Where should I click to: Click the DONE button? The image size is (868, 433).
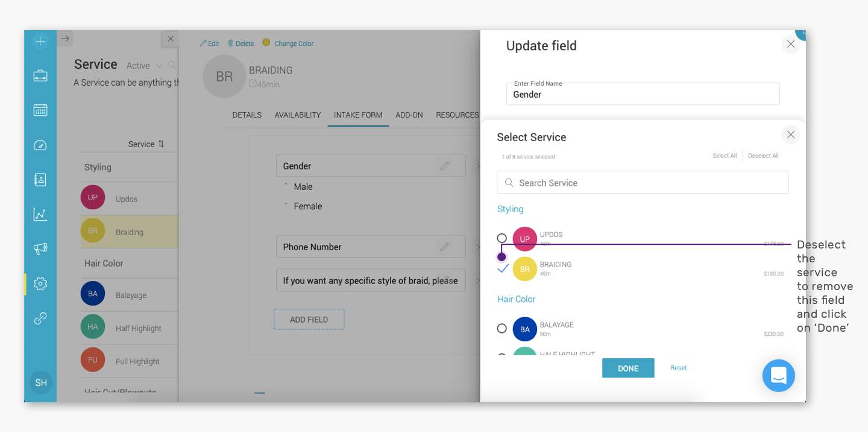pyautogui.click(x=628, y=368)
